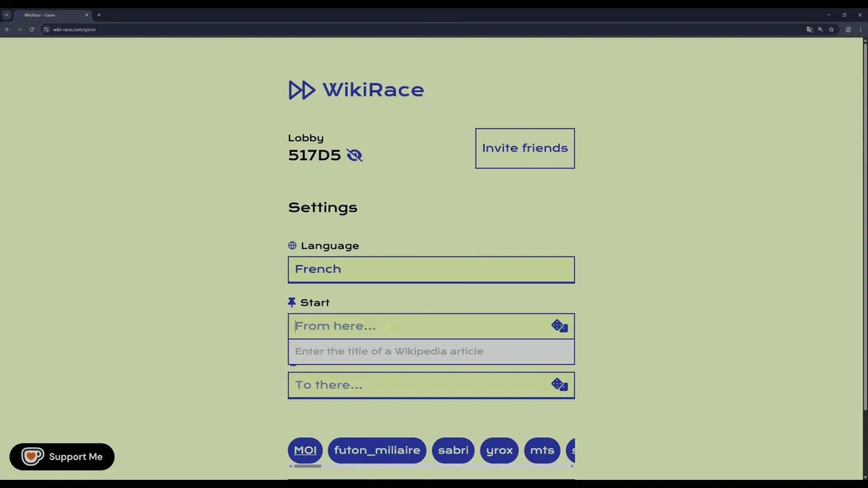Bookmark this page with star icon
868x488 pixels.
[x=831, y=29]
